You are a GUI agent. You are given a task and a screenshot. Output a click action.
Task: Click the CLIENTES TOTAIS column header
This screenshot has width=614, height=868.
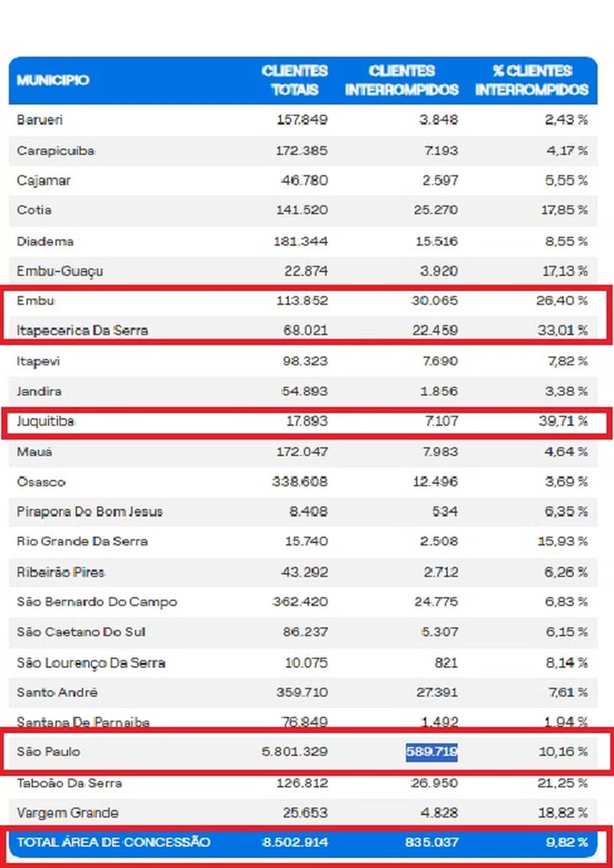pyautogui.click(x=295, y=80)
